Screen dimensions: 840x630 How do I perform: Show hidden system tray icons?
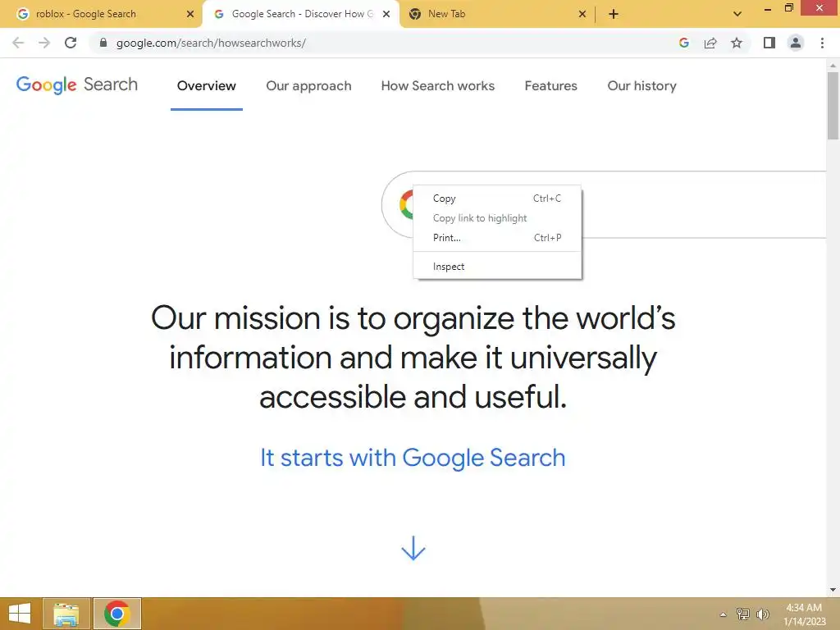pos(723,614)
